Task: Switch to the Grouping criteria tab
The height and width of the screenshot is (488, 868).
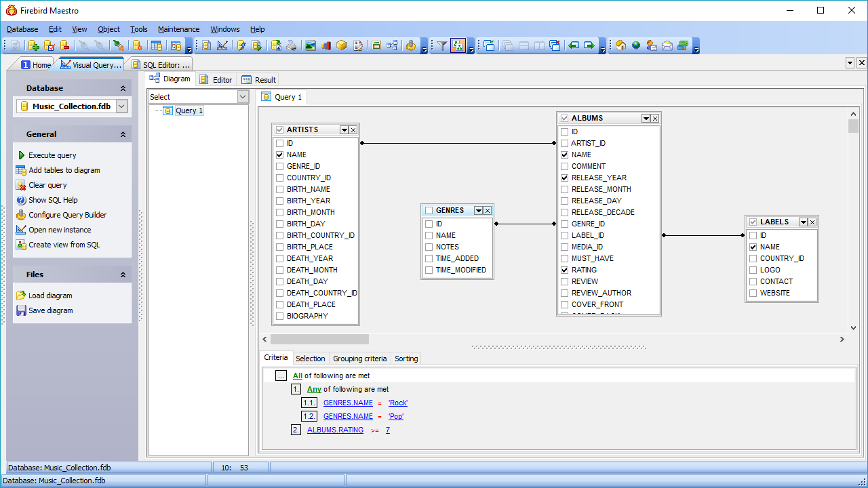Action: (360, 359)
